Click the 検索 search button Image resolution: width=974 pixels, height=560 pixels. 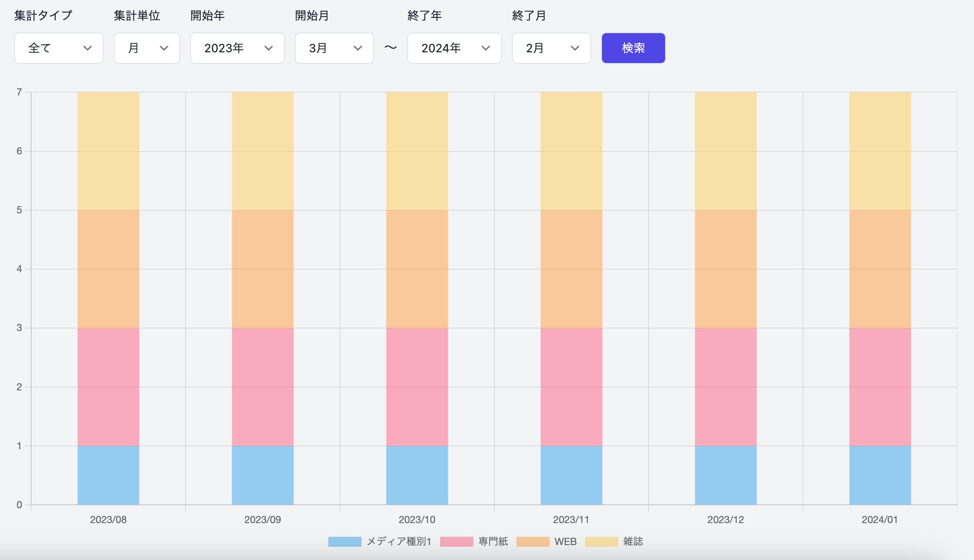[x=633, y=48]
